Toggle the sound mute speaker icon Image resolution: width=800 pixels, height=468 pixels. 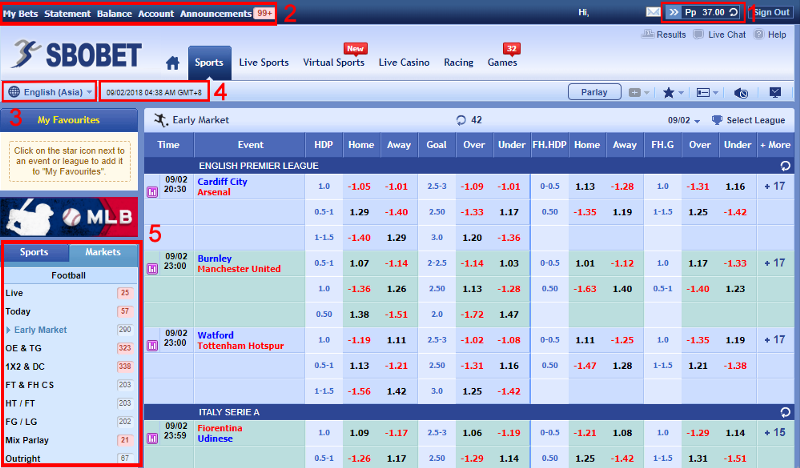[741, 92]
